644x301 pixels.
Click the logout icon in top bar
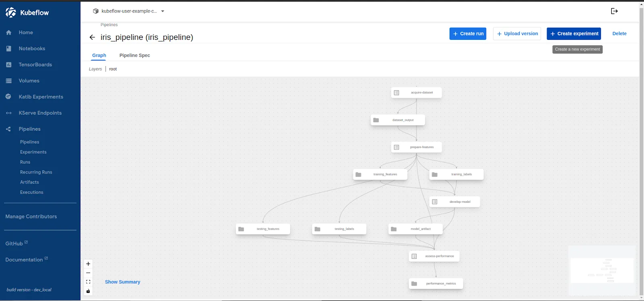614,11
